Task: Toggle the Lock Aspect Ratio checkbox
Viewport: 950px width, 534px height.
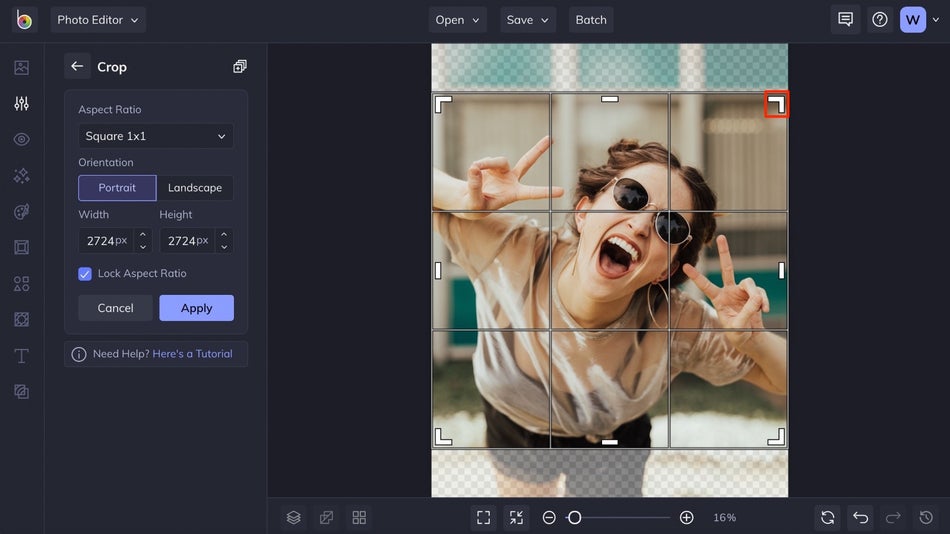Action: pos(85,273)
